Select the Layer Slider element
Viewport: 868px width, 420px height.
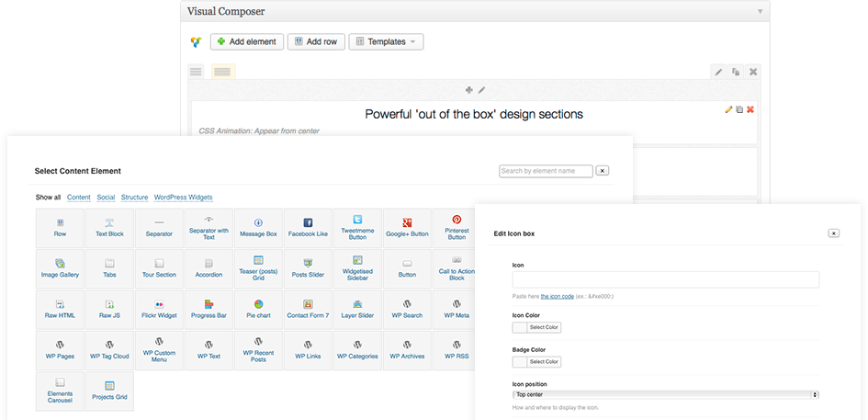point(357,310)
